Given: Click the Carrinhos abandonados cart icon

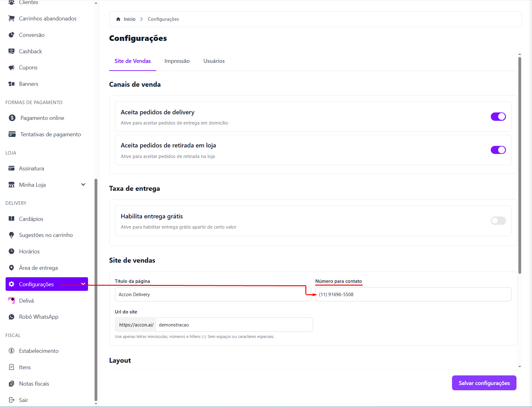Looking at the screenshot, I should (x=11, y=19).
